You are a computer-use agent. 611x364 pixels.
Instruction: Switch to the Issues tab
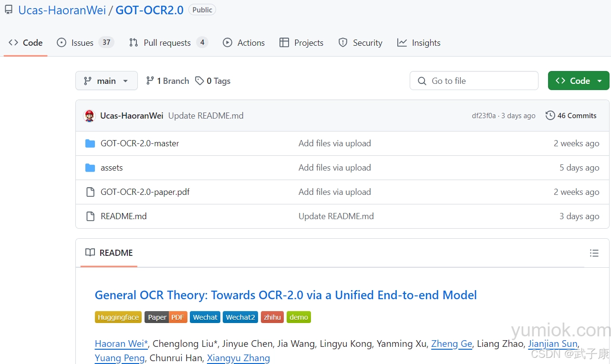point(82,42)
